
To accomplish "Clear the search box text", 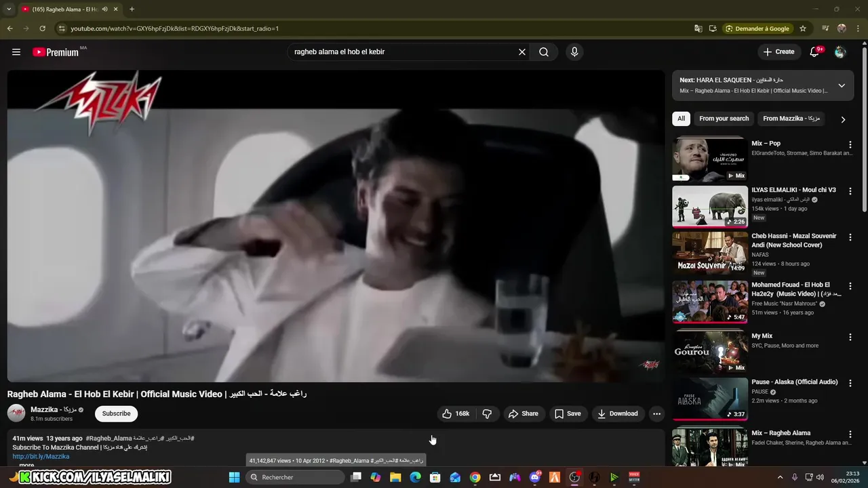I will (522, 52).
